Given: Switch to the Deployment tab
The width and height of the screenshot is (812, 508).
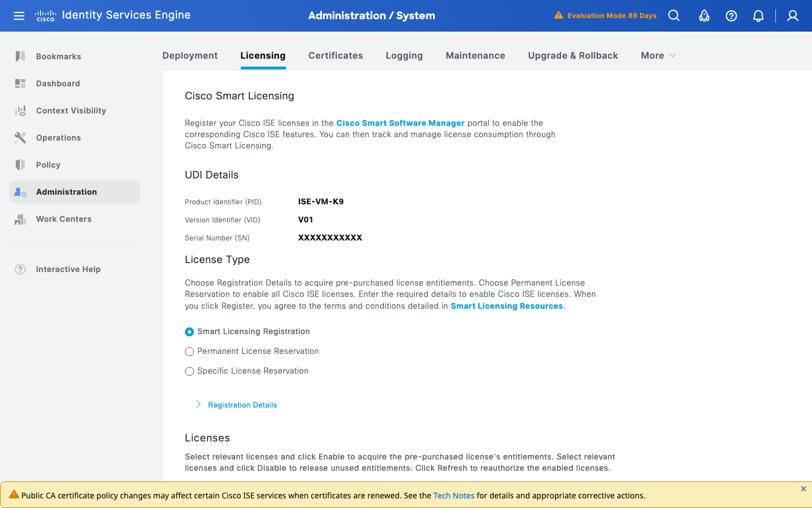Looking at the screenshot, I should tap(190, 55).
